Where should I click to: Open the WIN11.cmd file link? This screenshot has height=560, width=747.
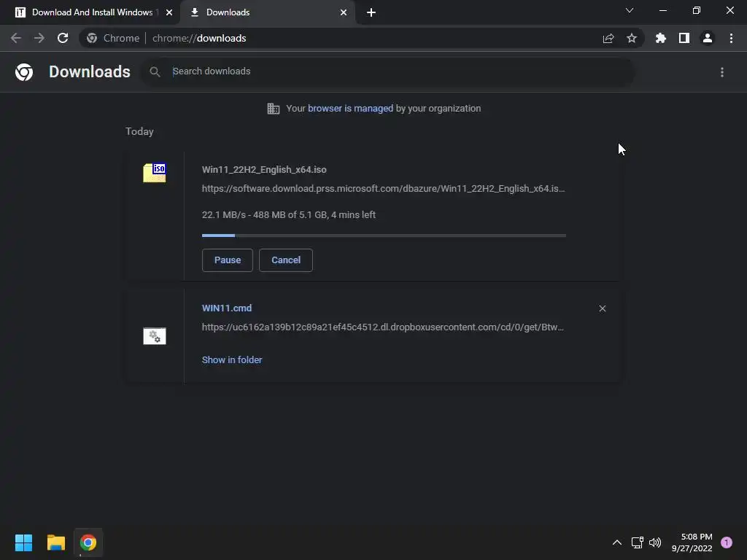(227, 308)
